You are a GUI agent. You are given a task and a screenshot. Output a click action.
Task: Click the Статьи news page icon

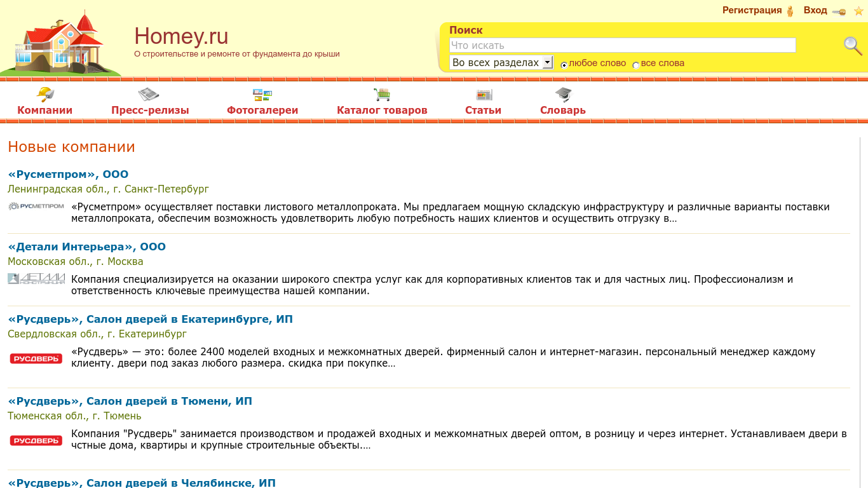pos(484,95)
